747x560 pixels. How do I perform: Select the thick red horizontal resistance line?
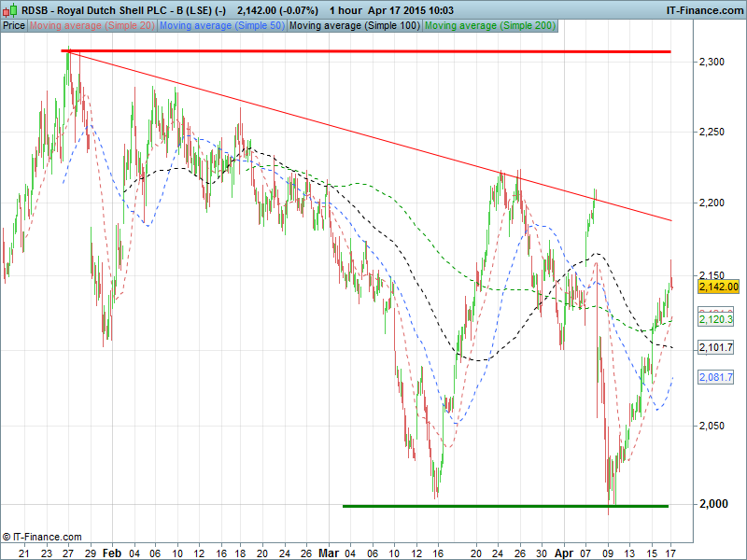pos(373,51)
